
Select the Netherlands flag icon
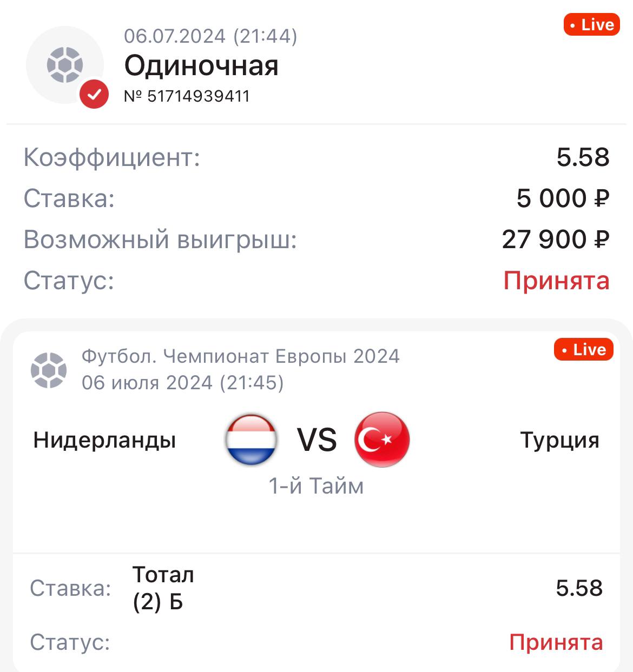coord(251,440)
